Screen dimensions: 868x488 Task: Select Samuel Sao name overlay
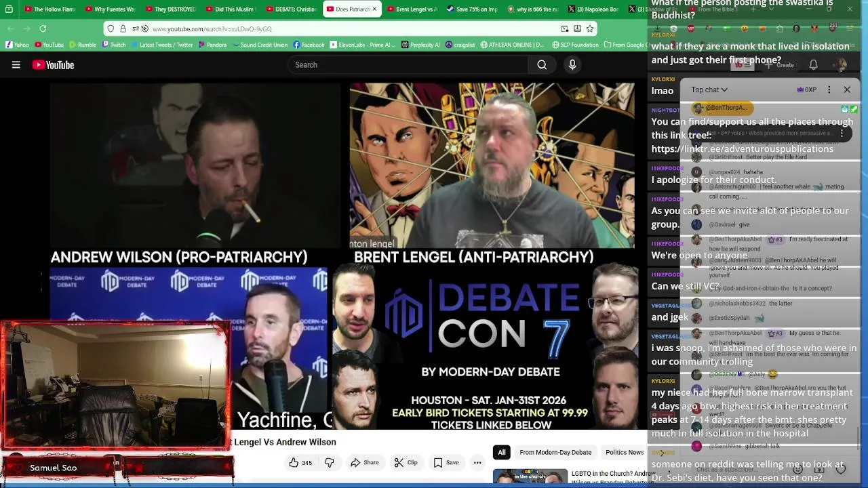point(54,468)
